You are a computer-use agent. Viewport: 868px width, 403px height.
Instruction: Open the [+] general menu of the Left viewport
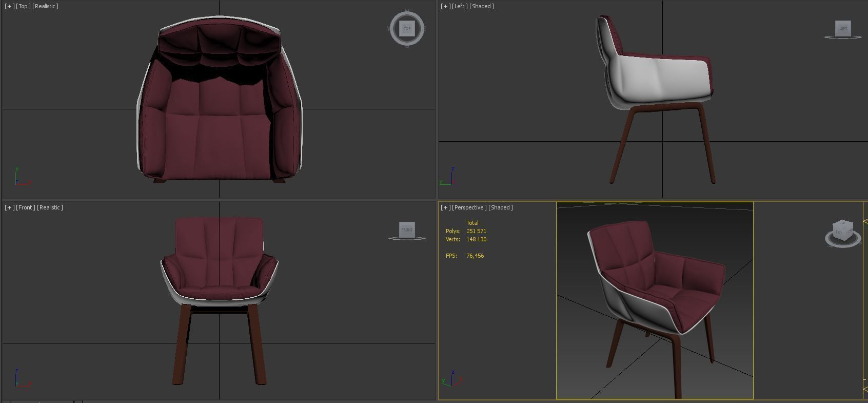tap(445, 6)
